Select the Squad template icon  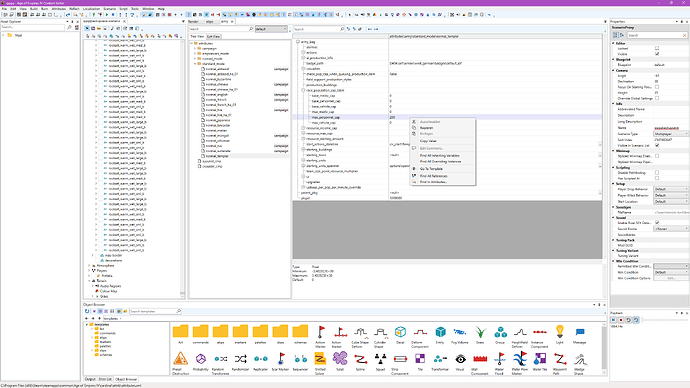[380, 359]
